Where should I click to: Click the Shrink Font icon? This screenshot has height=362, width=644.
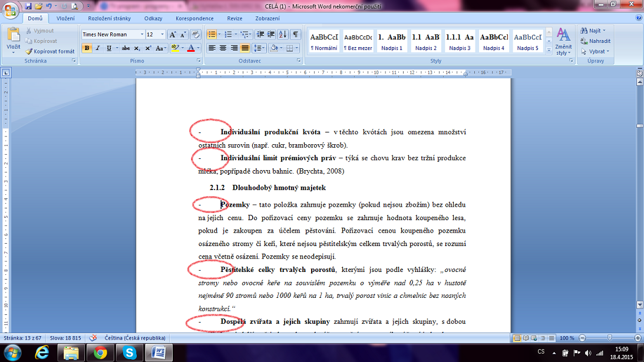tap(183, 35)
